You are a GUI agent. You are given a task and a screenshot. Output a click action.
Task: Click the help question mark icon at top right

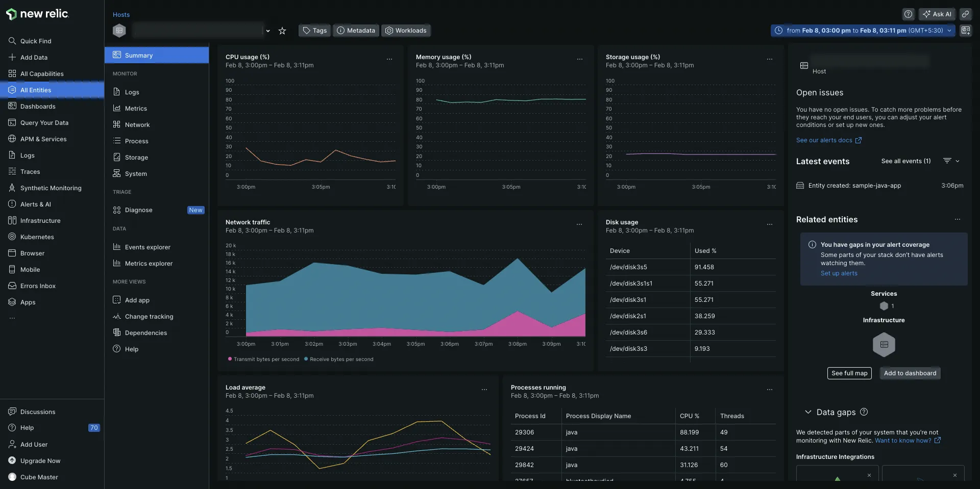click(908, 14)
